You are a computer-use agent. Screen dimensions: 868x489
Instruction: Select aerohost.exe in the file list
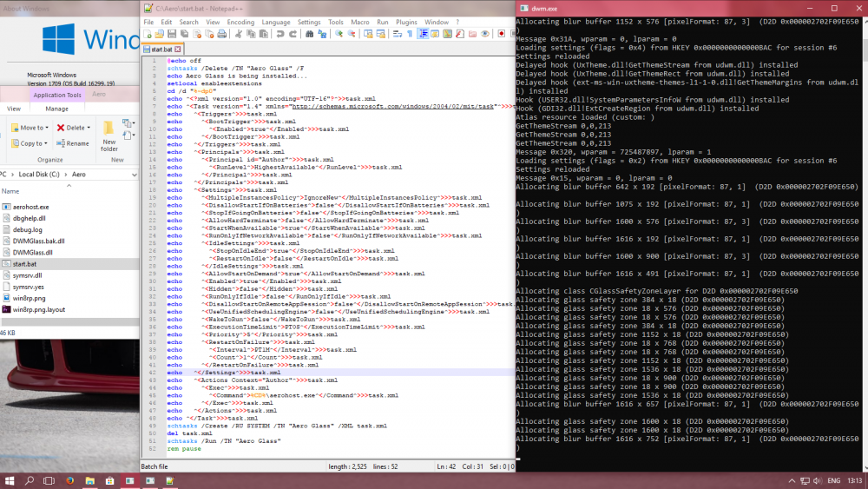tap(30, 207)
